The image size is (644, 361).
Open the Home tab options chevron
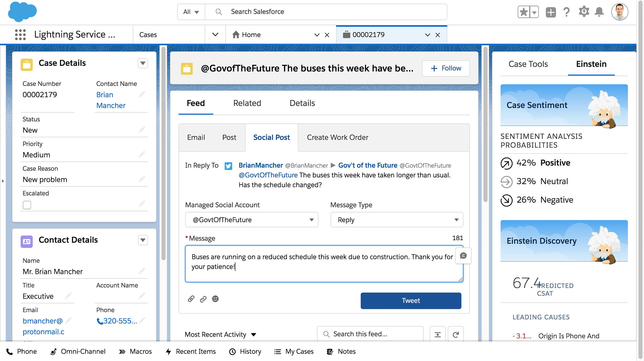click(x=317, y=35)
